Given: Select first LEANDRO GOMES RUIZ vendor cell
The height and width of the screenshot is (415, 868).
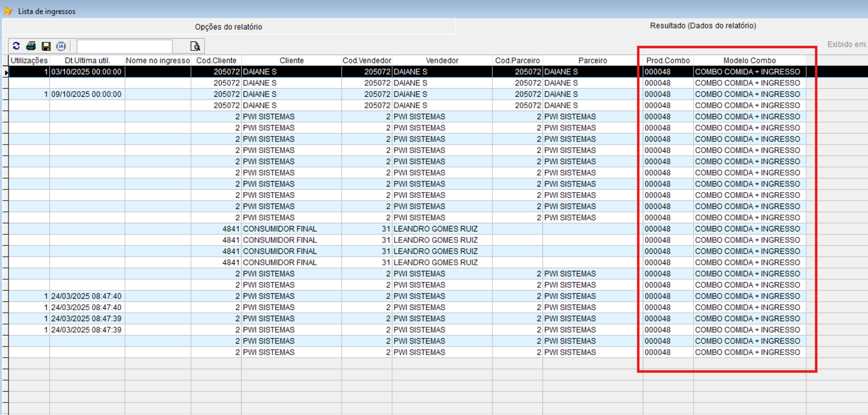Looking at the screenshot, I should (x=435, y=229).
